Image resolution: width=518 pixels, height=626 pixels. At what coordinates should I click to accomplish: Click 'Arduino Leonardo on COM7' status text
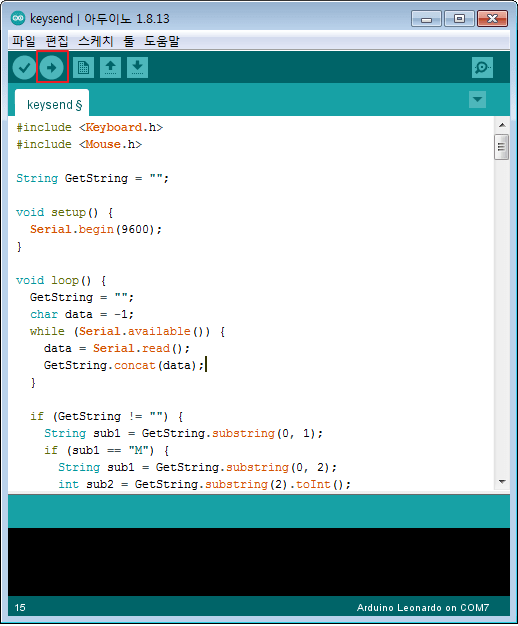[423, 608]
